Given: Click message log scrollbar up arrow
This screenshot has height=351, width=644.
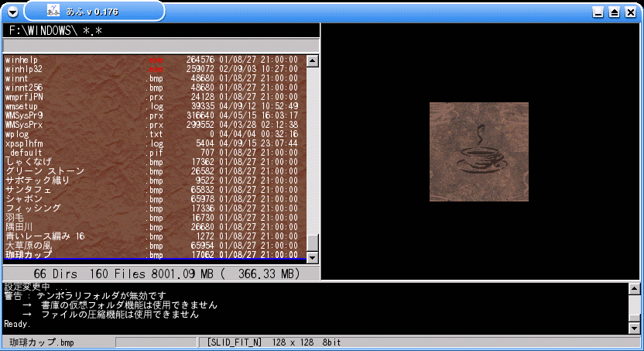Looking at the screenshot, I should pyautogui.click(x=634, y=288).
